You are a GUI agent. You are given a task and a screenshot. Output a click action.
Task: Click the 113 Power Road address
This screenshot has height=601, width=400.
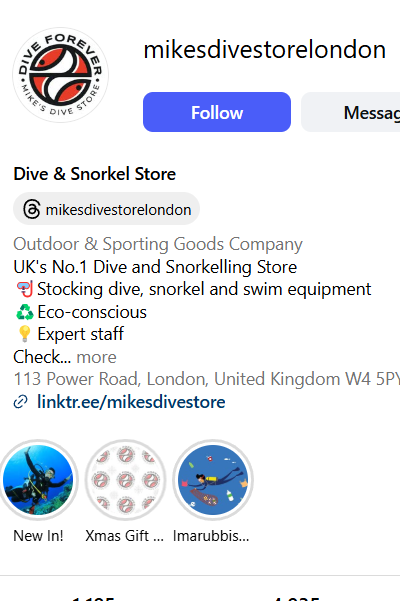[x=207, y=379]
